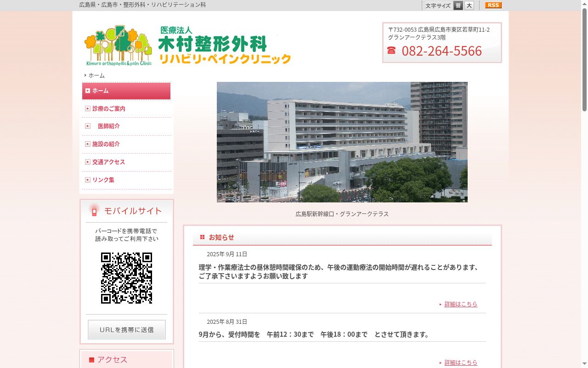588x368 pixels.
Task: Click arrow icon beside 施設の紹介
Action: tap(88, 144)
